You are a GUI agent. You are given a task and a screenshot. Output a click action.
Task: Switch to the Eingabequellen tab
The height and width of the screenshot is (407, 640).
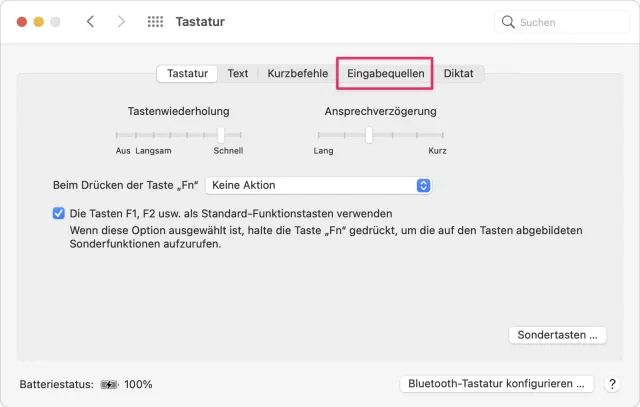click(x=386, y=73)
